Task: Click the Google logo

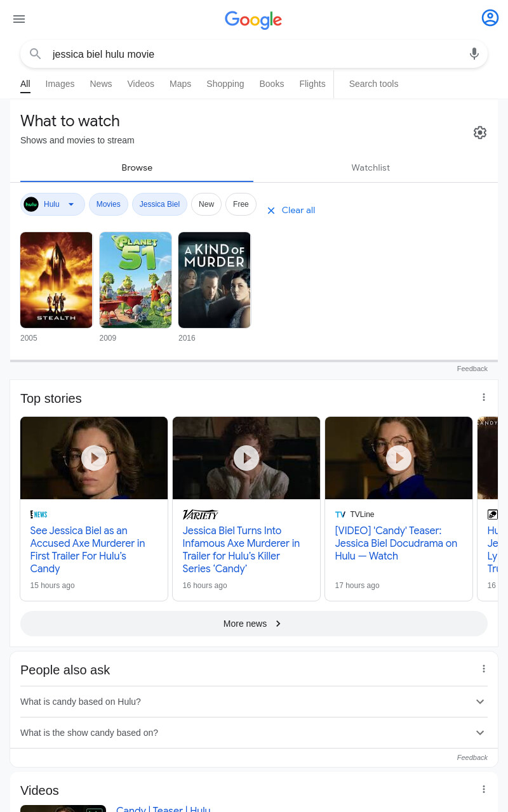Action: 253,20
